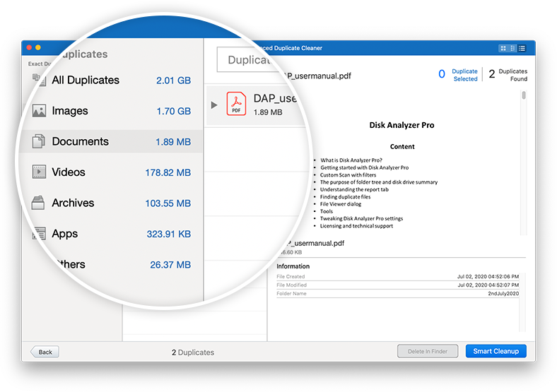The height and width of the screenshot is (392, 557).
Task: Click the 2 Duplicates status text
Action: [x=193, y=352]
